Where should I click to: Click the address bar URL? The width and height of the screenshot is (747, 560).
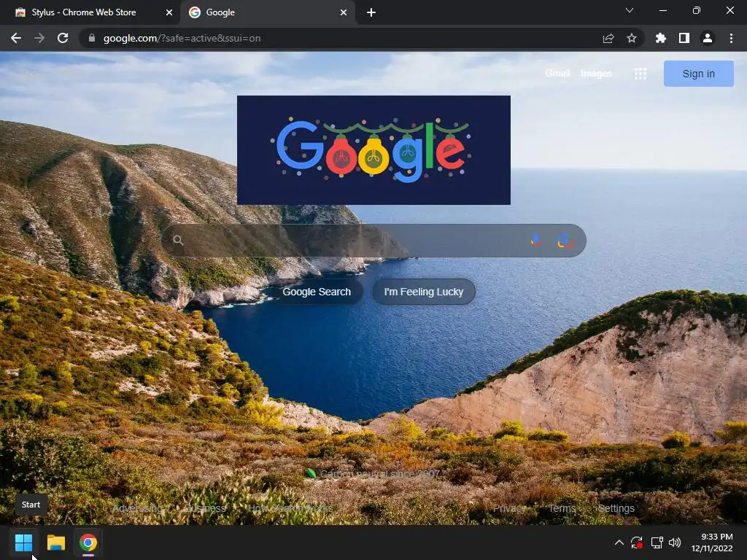[x=182, y=38]
